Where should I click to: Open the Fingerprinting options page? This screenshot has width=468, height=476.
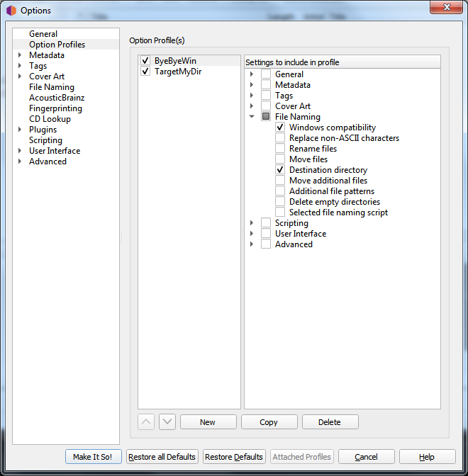(x=55, y=108)
